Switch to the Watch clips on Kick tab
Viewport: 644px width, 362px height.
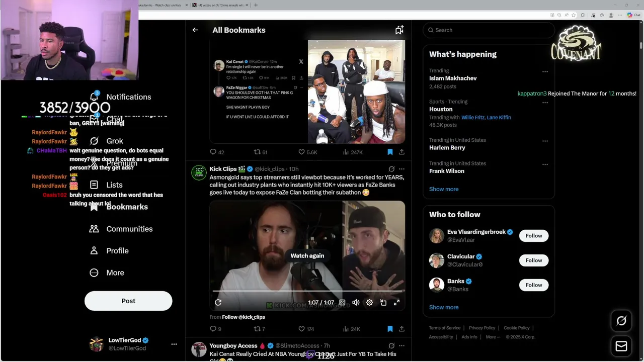163,5
